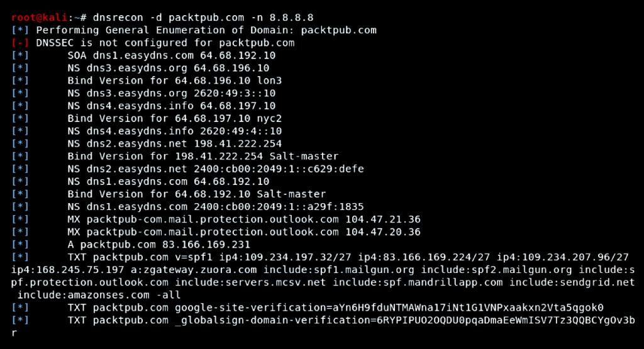644x349 pixels.
Task: Click the root@kali prompt text
Action: click(x=40, y=18)
